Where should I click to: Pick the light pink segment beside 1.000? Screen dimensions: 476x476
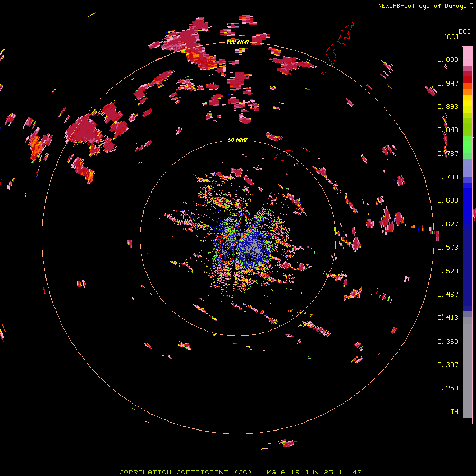[x=467, y=56]
